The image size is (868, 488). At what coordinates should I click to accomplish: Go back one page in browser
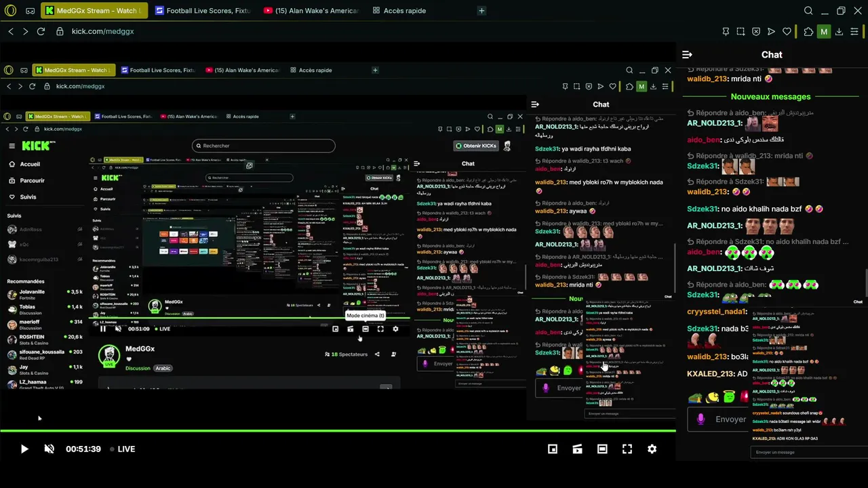coord(11,31)
